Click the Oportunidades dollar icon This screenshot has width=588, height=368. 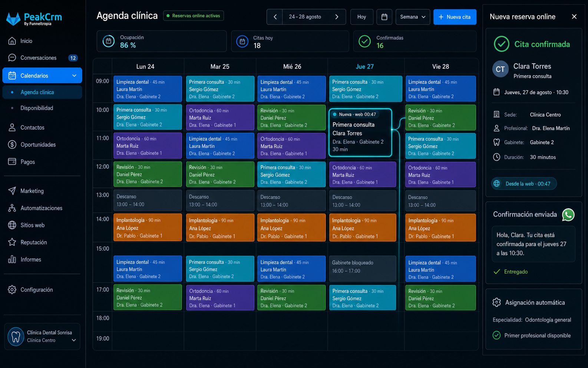(12, 145)
